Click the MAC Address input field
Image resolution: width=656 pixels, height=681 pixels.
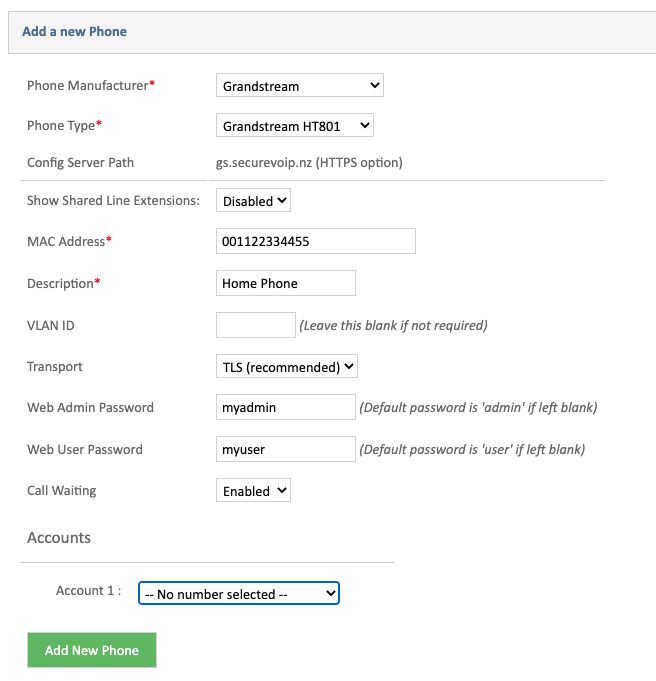(x=316, y=241)
